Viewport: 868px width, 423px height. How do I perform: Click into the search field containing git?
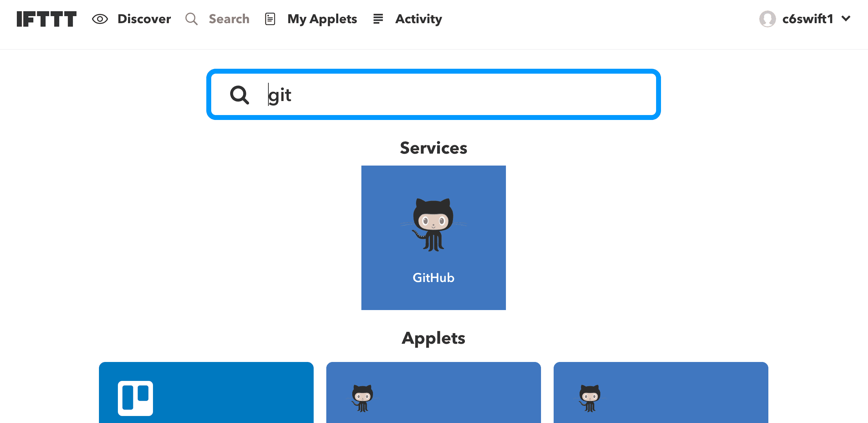[456, 95]
